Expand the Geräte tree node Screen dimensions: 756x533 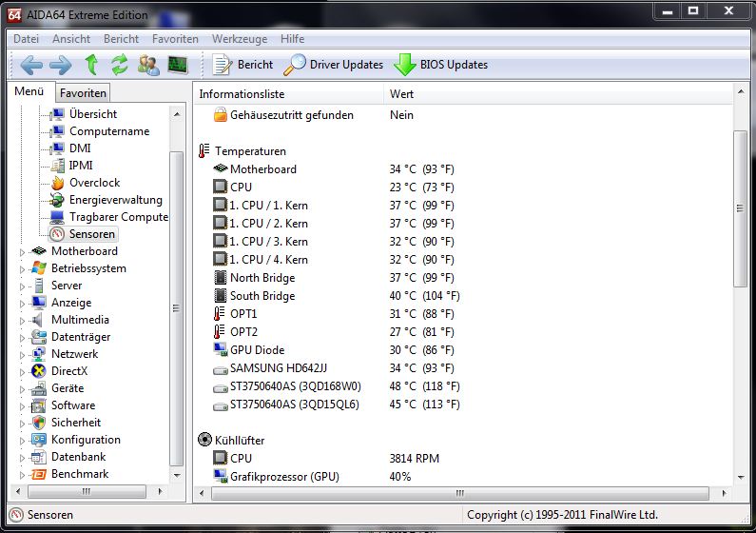click(x=22, y=388)
